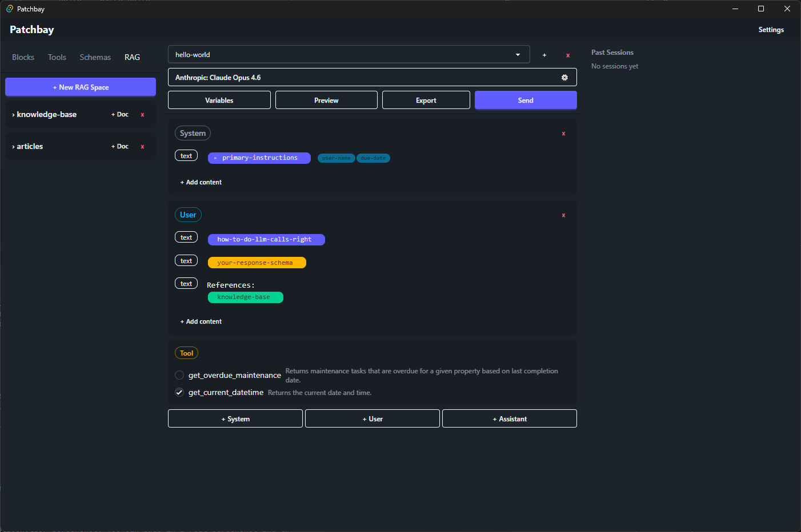
Task: Switch to the Blocks tab
Action: (23, 57)
